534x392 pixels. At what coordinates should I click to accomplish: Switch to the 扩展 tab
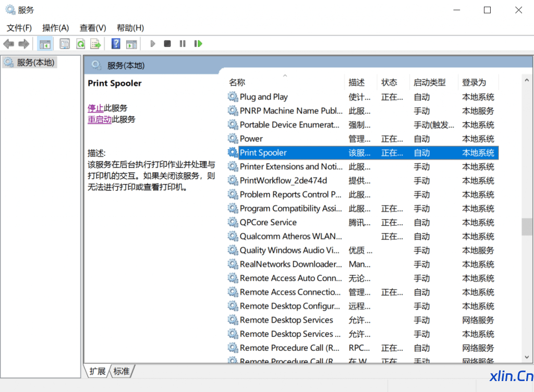pos(98,371)
